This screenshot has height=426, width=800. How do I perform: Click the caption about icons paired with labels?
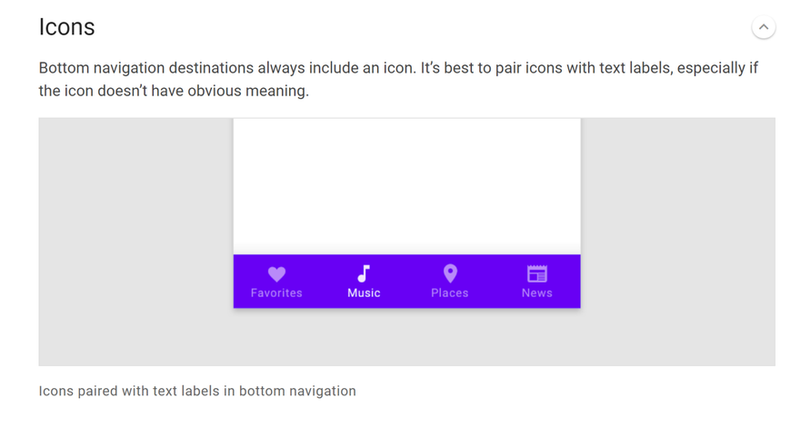tap(197, 391)
